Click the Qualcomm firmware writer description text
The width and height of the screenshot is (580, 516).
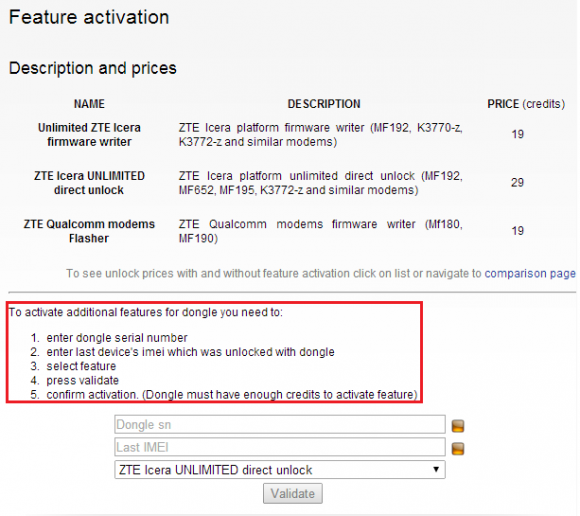point(321,231)
